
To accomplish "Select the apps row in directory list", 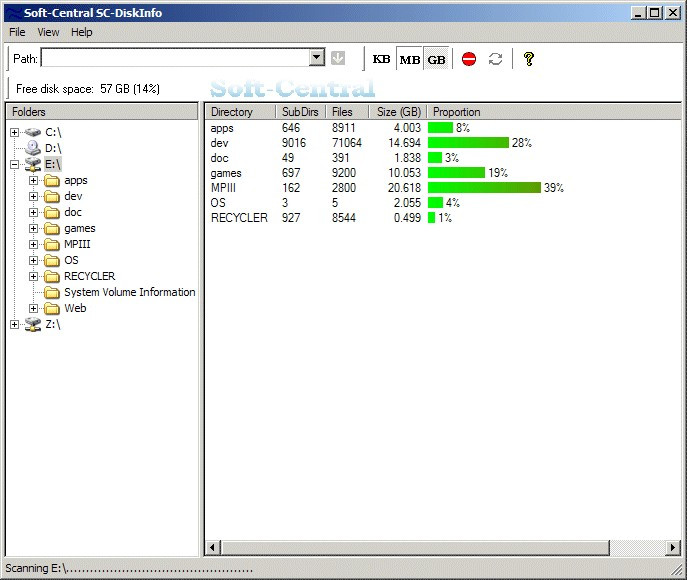I will (443, 128).
